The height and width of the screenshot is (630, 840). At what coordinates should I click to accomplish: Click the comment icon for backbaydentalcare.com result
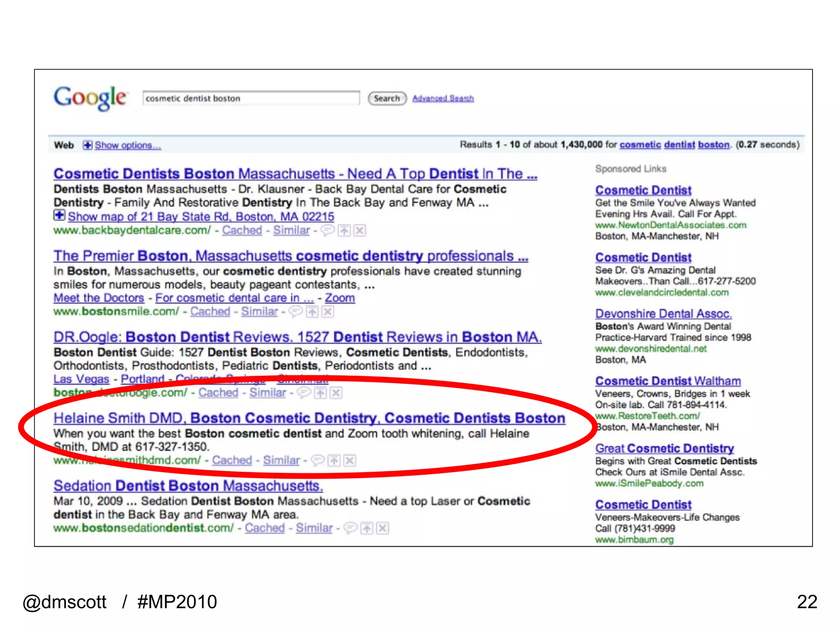[327, 231]
